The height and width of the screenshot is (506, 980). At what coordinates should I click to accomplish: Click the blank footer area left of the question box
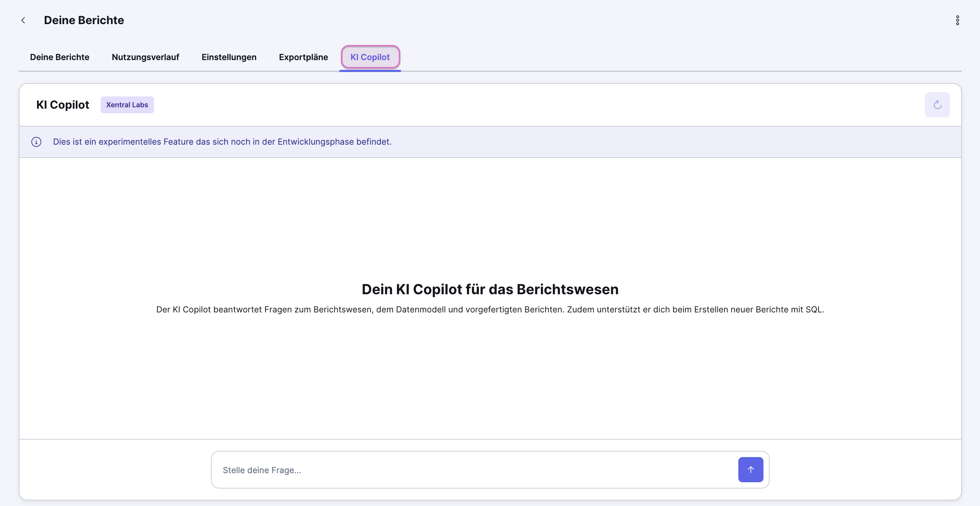(x=114, y=470)
